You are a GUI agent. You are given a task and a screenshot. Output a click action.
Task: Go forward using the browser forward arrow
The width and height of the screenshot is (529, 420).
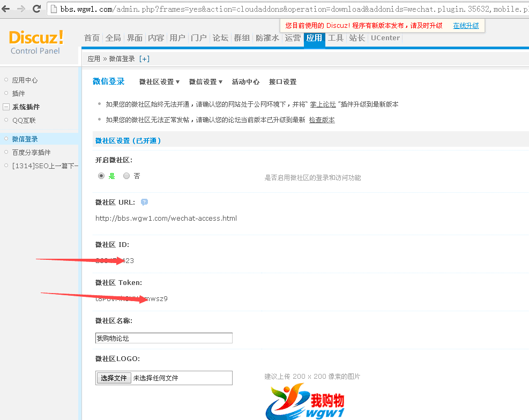21,9
